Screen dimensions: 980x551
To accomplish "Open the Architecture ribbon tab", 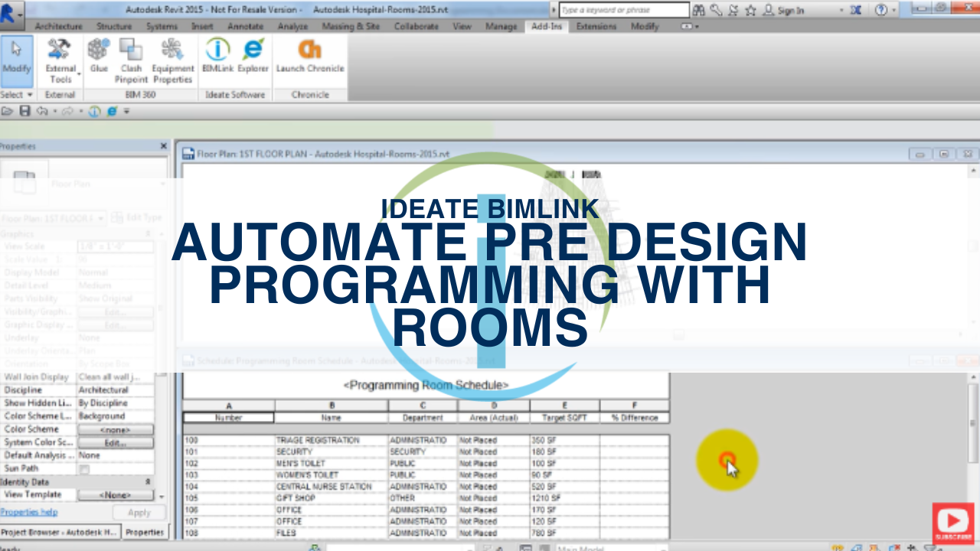I will click(58, 26).
